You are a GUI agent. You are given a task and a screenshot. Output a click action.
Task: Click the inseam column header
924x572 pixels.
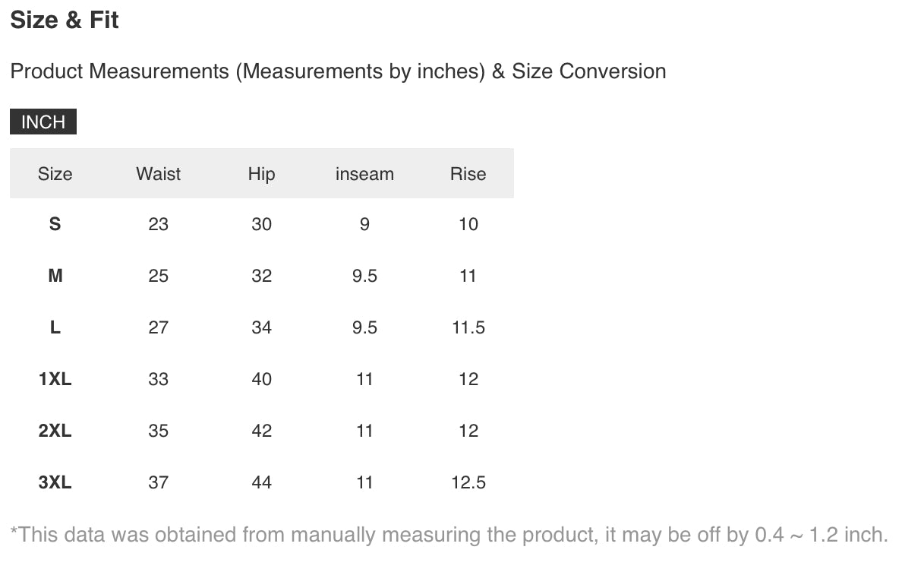(x=364, y=174)
